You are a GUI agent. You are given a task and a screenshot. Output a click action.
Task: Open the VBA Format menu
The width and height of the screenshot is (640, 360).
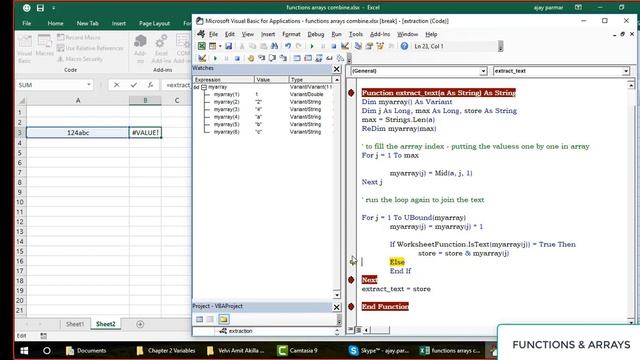pos(291,34)
